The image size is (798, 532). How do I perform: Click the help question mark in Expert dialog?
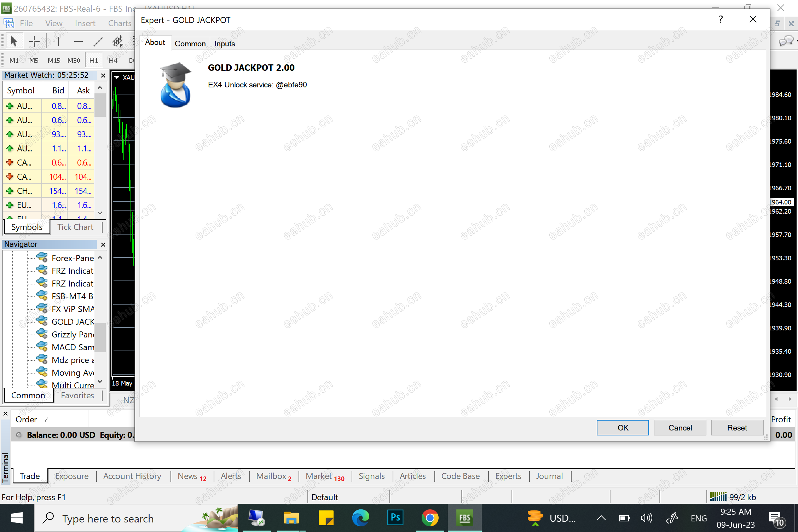[721, 19]
